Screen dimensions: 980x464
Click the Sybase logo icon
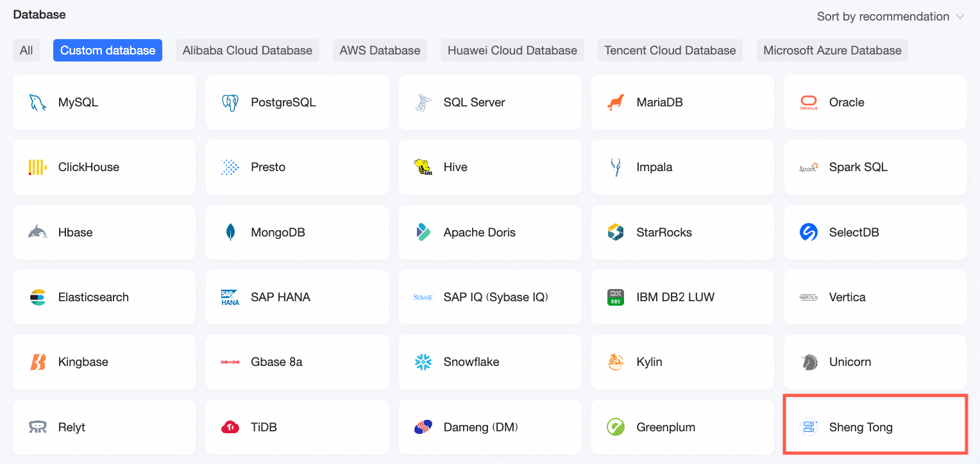423,297
